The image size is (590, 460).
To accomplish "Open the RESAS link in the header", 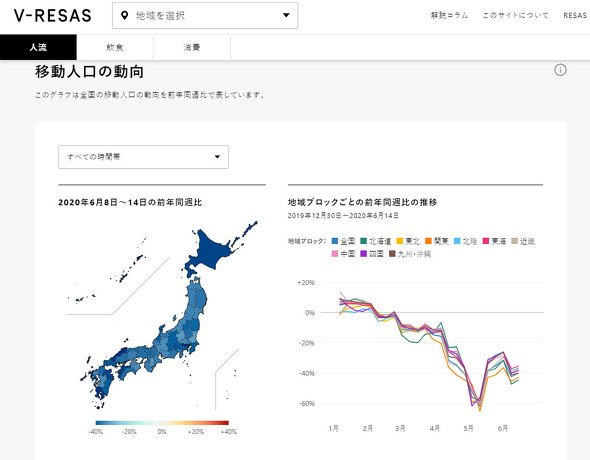I will click(575, 15).
